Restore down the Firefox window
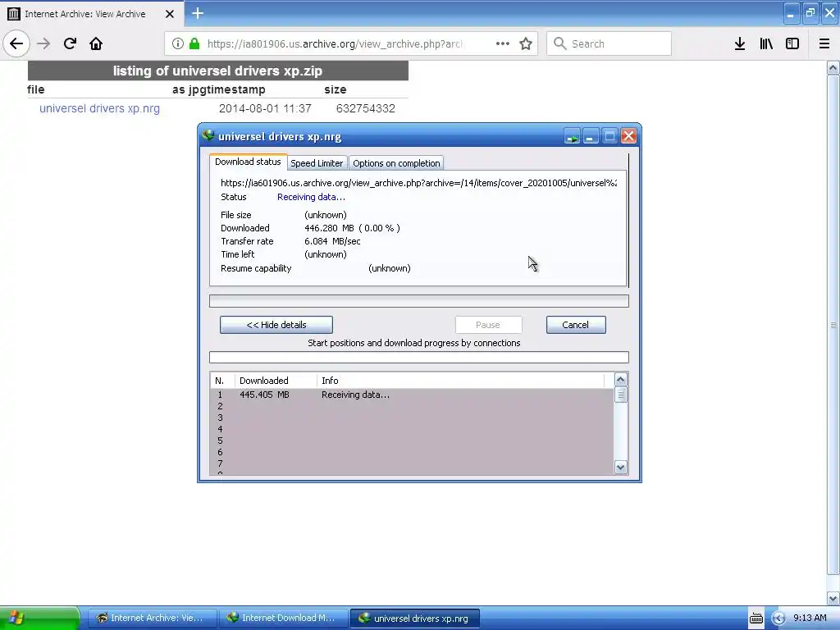This screenshot has width=840, height=630. 810,13
